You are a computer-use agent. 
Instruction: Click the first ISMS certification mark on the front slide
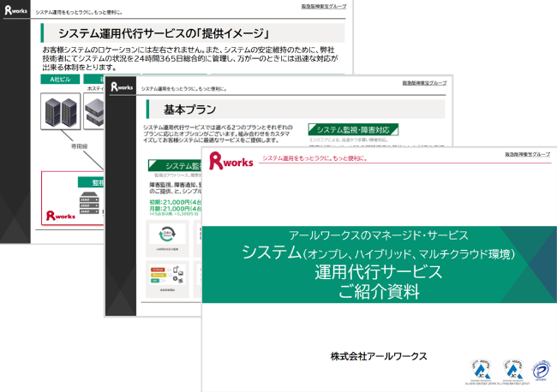pyautogui.click(x=481, y=370)
